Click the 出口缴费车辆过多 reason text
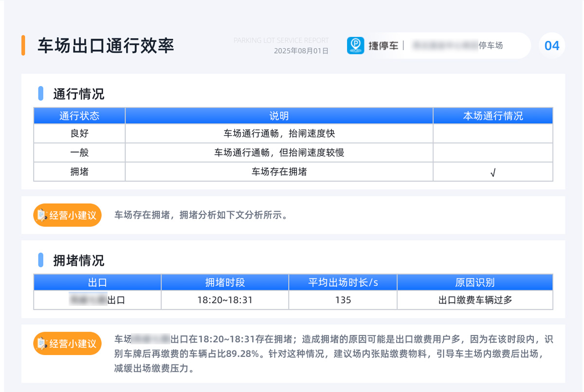The width and height of the screenshot is (584, 392). [475, 301]
